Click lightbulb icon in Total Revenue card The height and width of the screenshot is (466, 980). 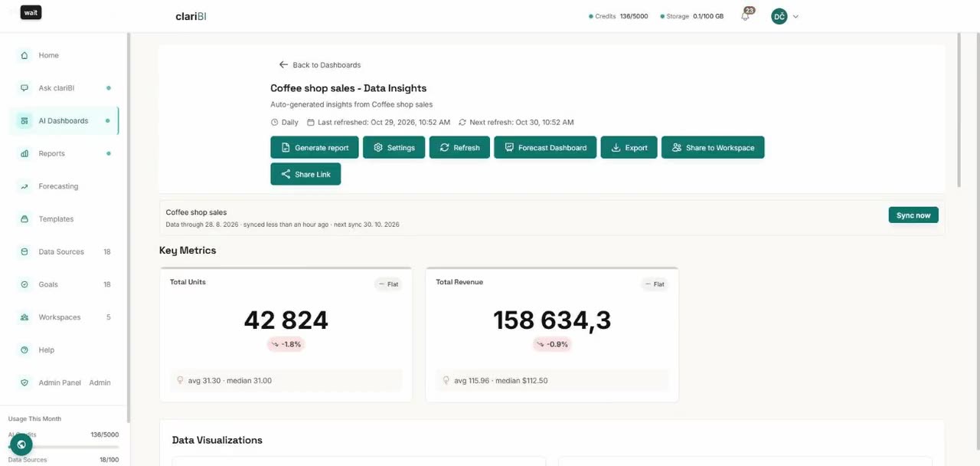tap(446, 380)
